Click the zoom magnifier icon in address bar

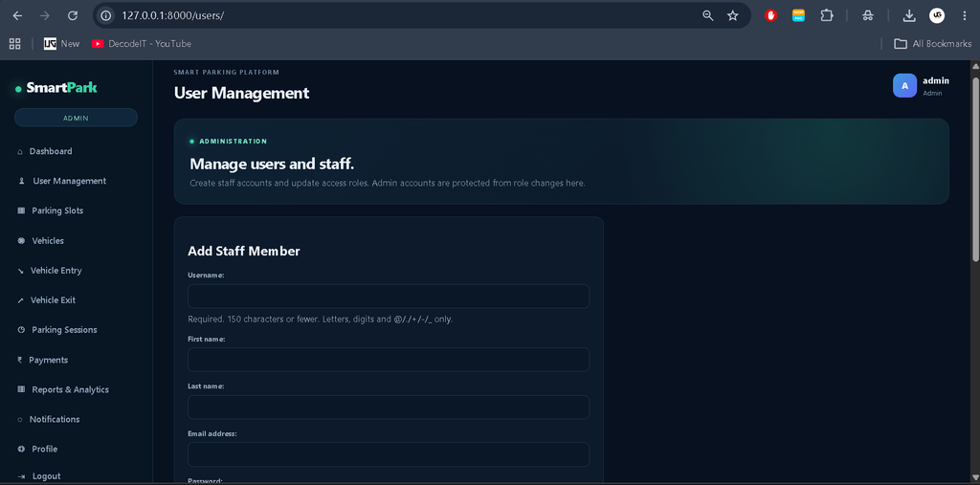(x=708, y=15)
